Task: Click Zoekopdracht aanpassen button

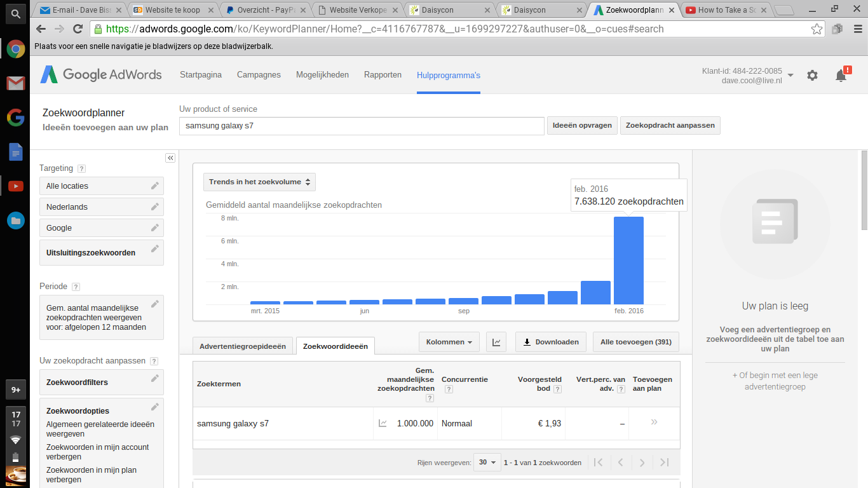Action: (670, 125)
